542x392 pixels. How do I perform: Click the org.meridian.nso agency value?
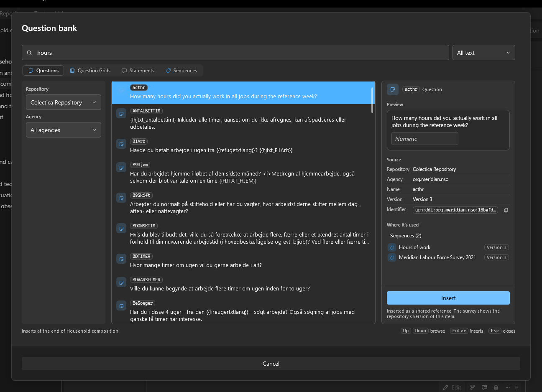pyautogui.click(x=430, y=179)
